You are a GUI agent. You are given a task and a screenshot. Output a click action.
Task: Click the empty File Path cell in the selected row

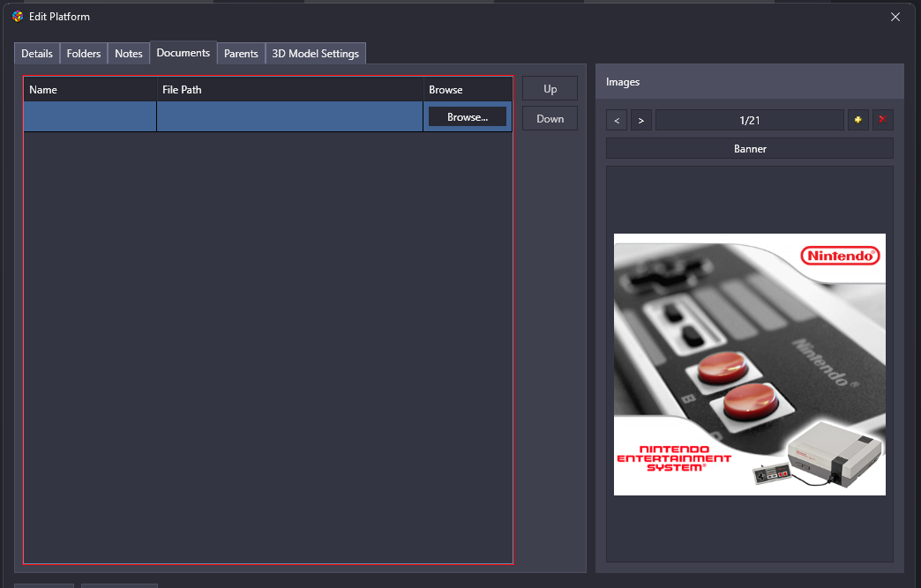289,117
